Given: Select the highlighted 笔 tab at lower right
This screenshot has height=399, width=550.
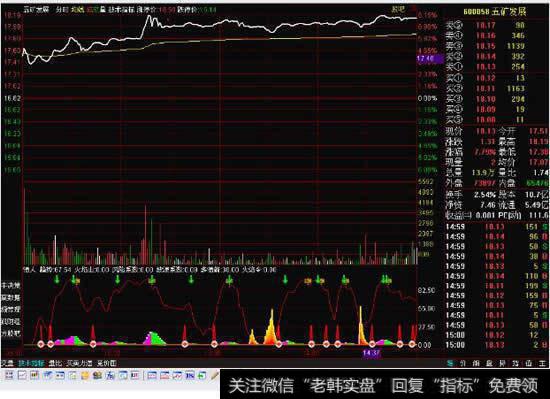Looking at the screenshot, I should (450, 363).
